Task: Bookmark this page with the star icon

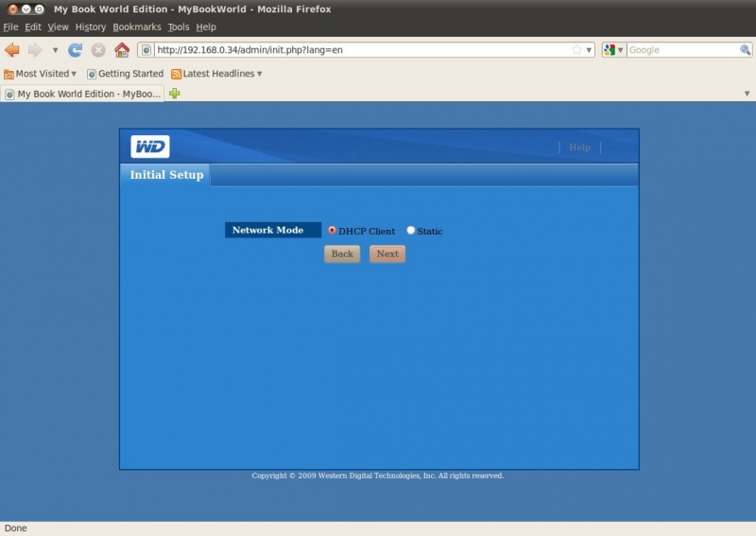Action: pos(576,50)
